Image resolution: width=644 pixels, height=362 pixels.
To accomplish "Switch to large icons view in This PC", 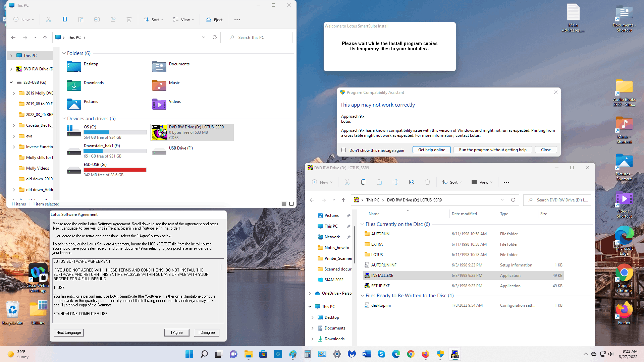I will click(x=291, y=204).
